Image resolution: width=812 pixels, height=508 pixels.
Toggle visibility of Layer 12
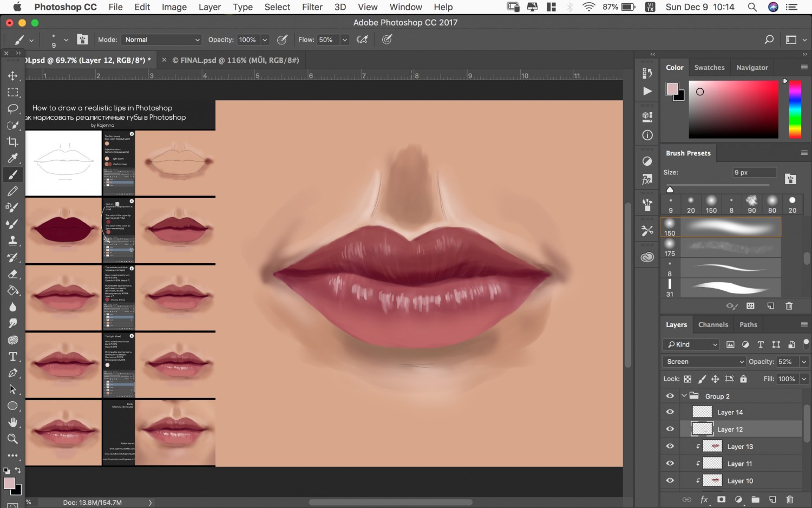tap(670, 429)
